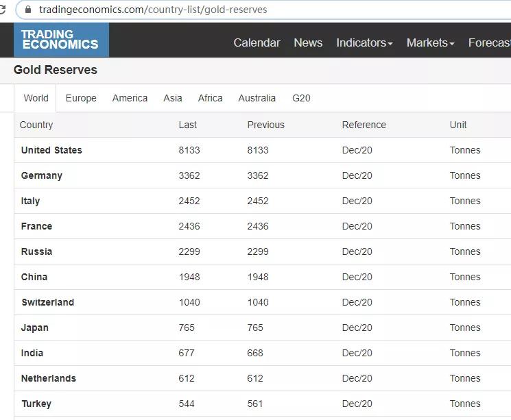511x420 pixels.
Task: Expand the Markets dropdown menu
Action: point(430,42)
